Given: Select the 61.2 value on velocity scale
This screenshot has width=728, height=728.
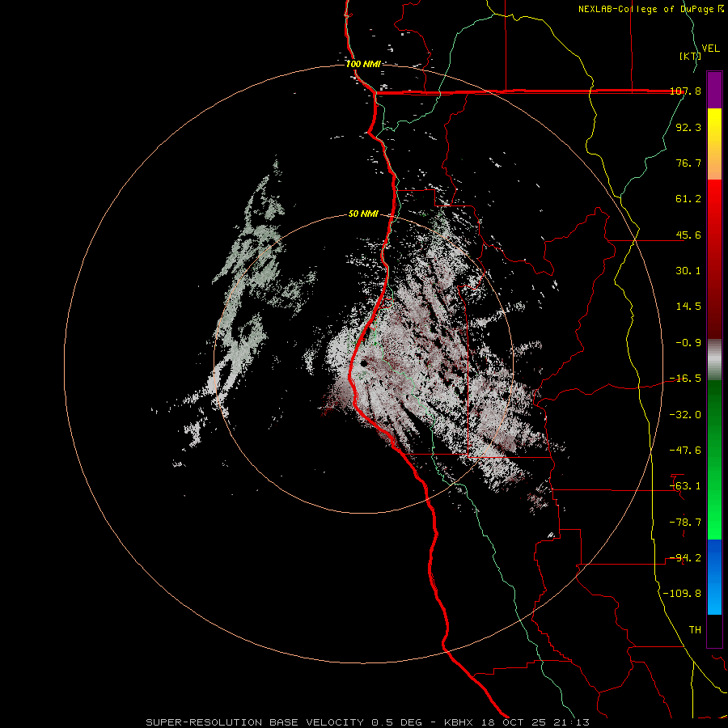Looking at the screenshot, I should click(688, 199).
